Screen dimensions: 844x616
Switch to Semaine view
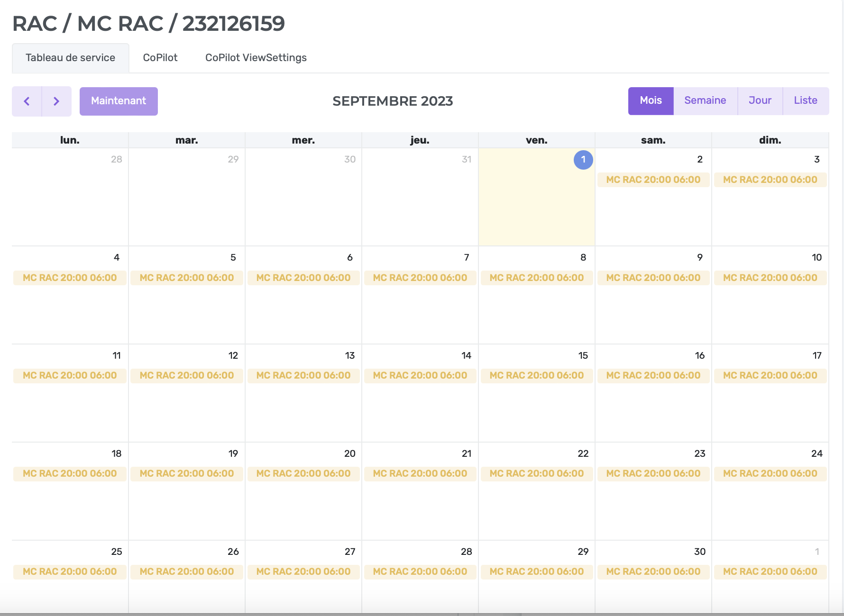pos(705,100)
